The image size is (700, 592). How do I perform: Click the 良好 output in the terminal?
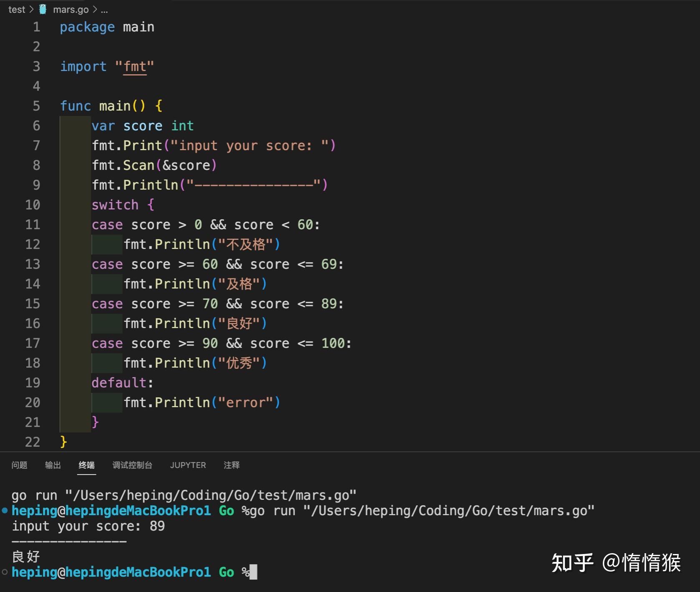(26, 557)
